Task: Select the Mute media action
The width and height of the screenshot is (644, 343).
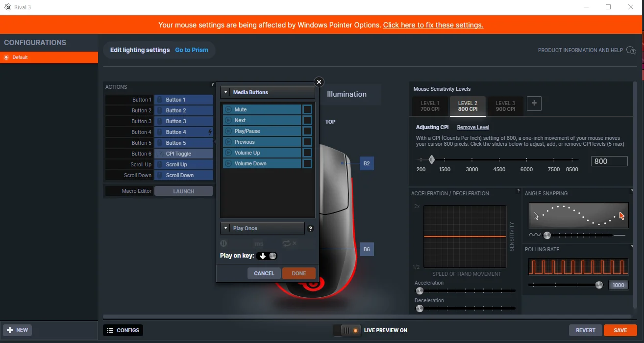Action: point(262,109)
